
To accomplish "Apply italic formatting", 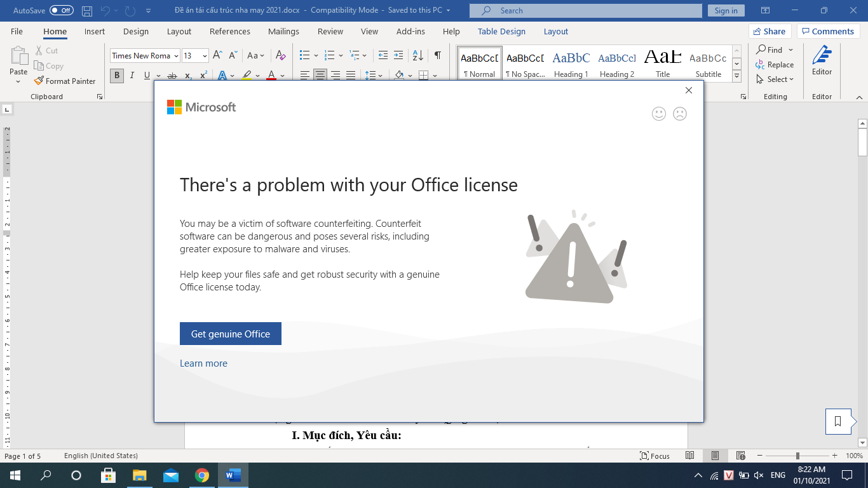I will (x=132, y=76).
